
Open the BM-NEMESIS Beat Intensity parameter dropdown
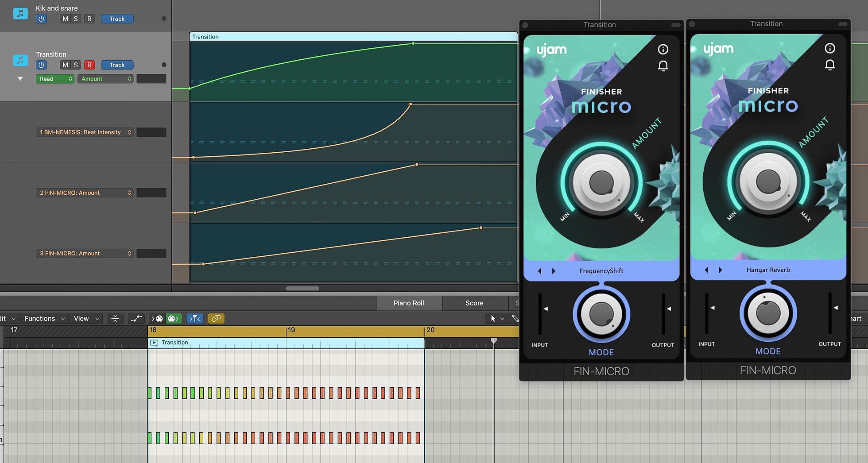(x=84, y=132)
